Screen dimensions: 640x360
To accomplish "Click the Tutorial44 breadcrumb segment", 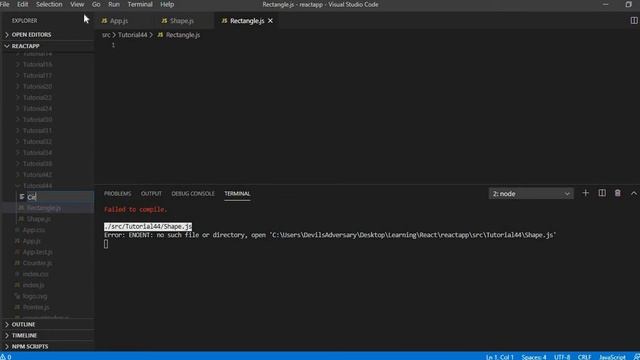I will (x=133, y=35).
